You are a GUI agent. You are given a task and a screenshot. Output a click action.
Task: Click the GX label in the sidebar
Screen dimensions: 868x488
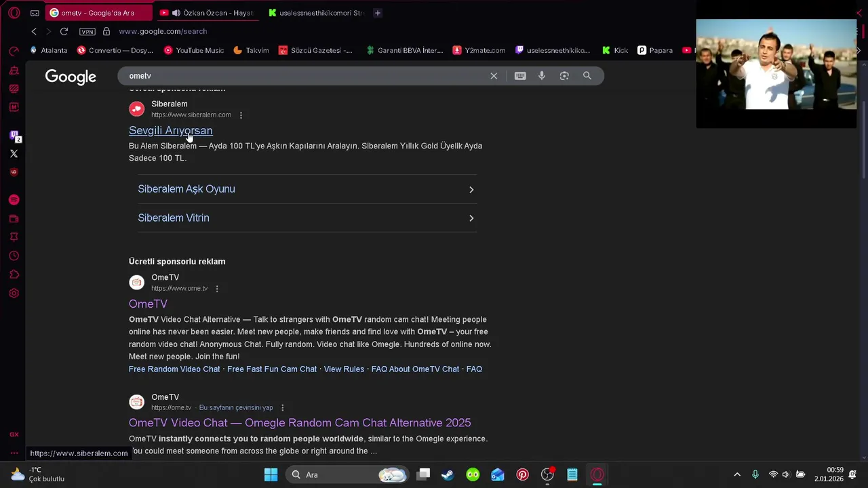[14, 434]
